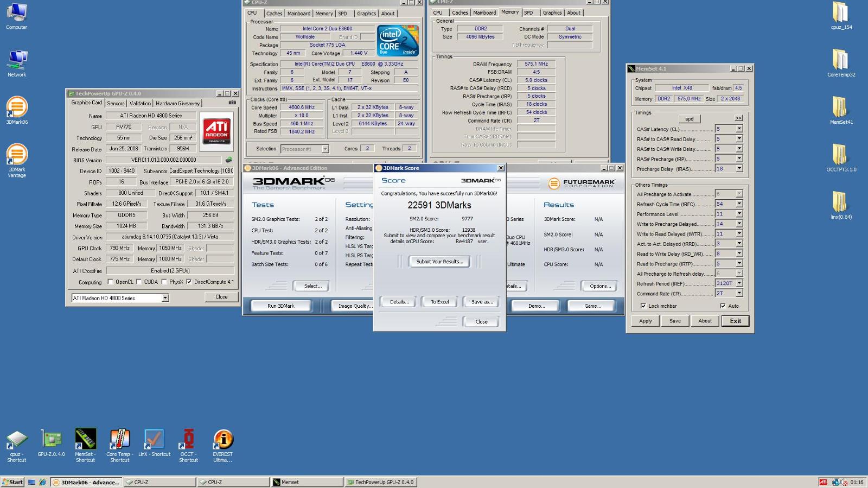Open the cpuz_154 folder on desktop
Image resolution: width=868 pixels, height=488 pixels.
(841, 15)
